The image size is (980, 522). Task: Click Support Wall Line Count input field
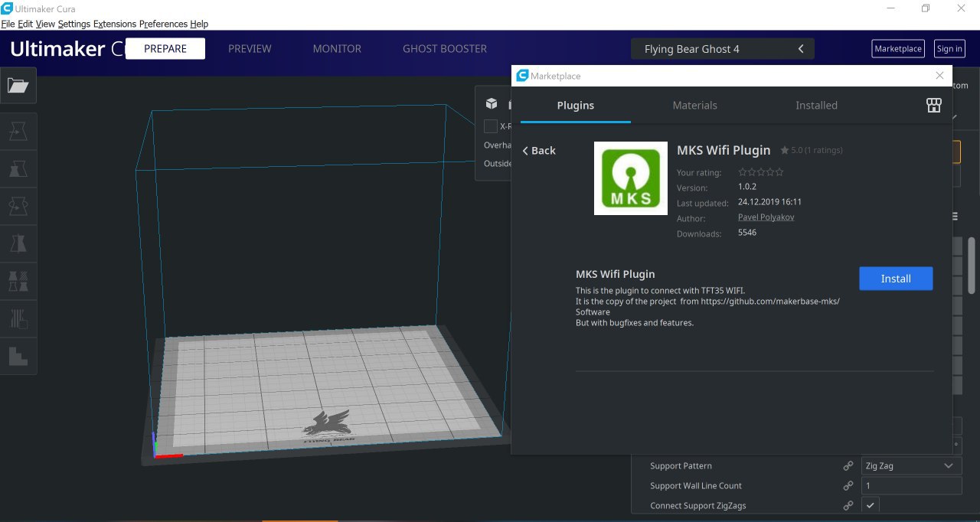(x=911, y=485)
